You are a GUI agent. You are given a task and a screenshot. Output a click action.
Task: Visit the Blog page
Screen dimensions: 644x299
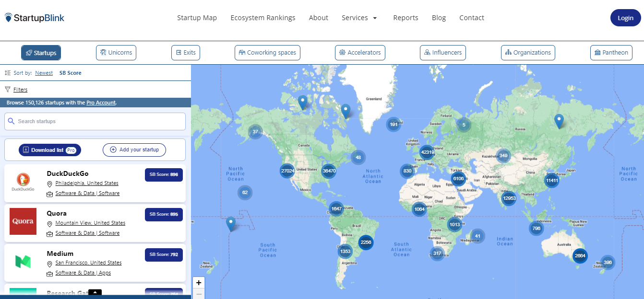[439, 18]
